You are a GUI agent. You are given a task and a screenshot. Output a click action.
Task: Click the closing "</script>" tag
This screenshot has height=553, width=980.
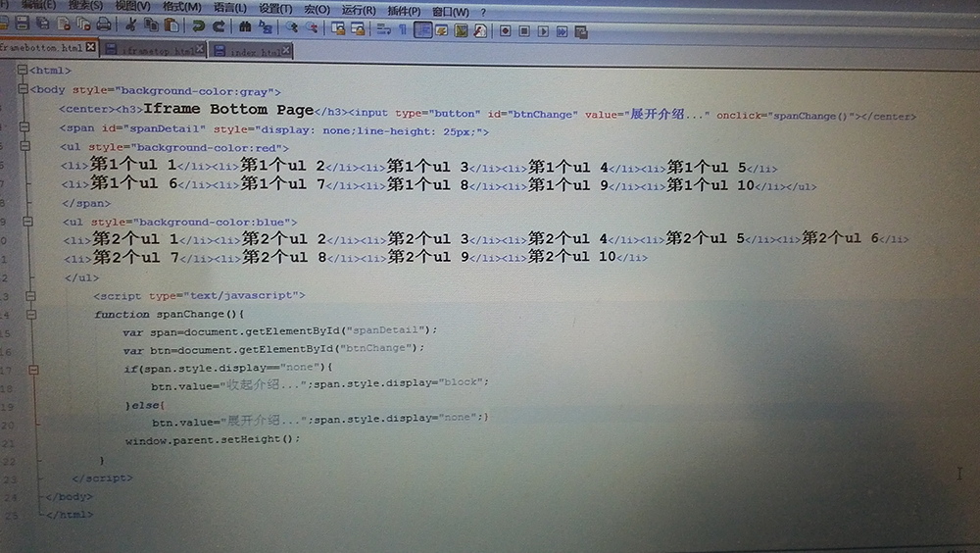(103, 478)
